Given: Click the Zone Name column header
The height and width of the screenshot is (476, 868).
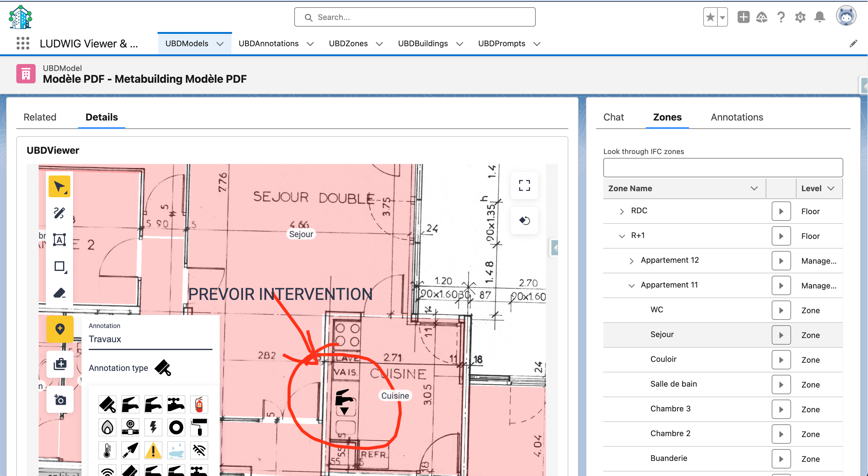Looking at the screenshot, I should (x=630, y=188).
